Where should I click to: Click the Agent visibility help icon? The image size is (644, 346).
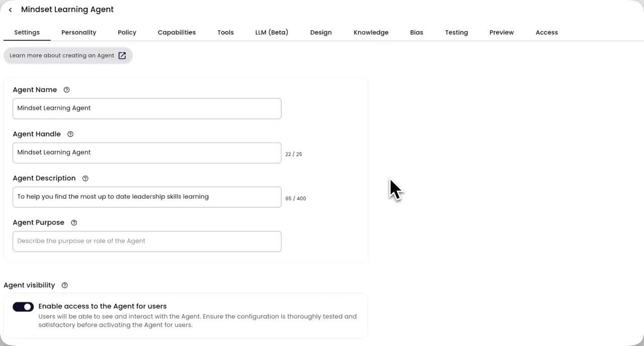pos(64,285)
